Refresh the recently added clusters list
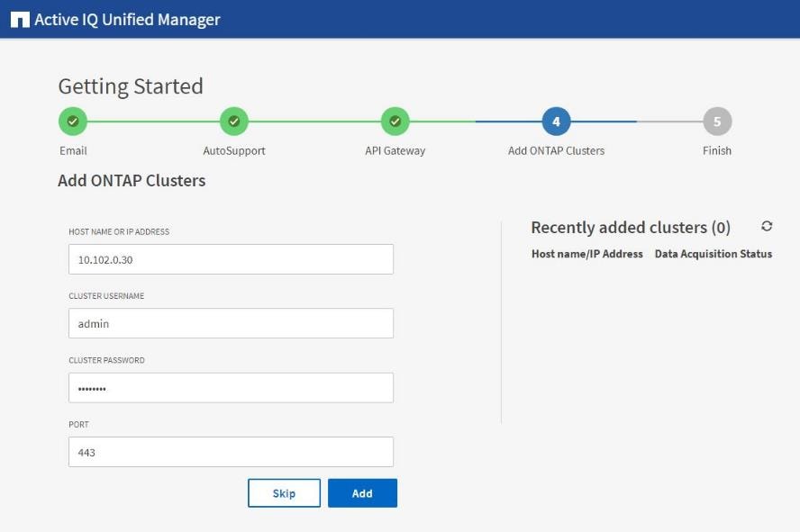Viewport: 800px width, 532px height. (x=767, y=226)
